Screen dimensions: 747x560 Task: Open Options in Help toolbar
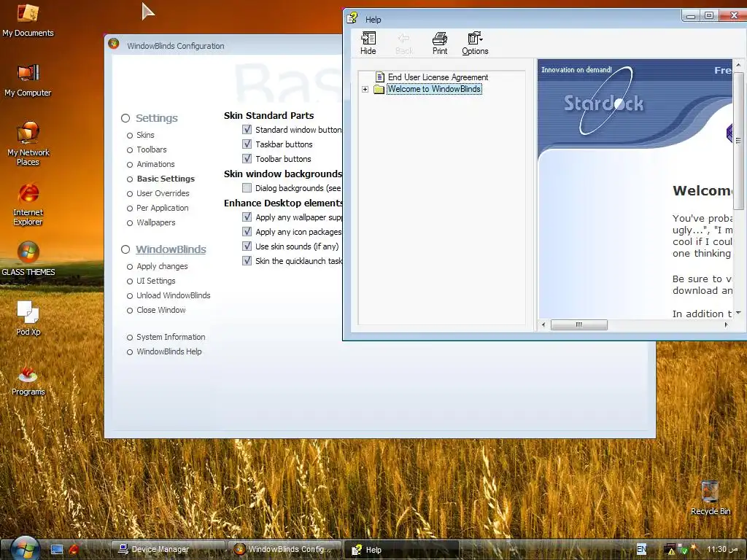point(475,43)
